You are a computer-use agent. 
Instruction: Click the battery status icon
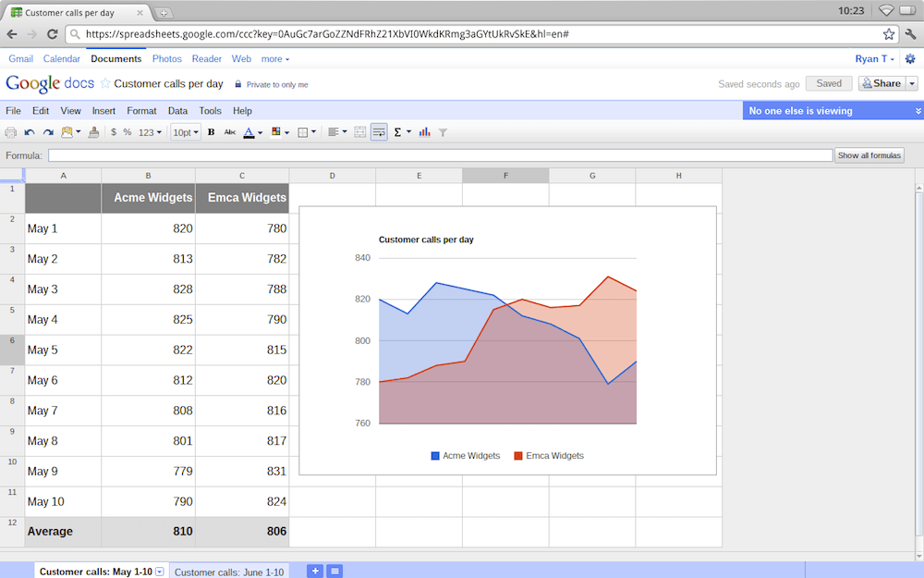pos(907,10)
